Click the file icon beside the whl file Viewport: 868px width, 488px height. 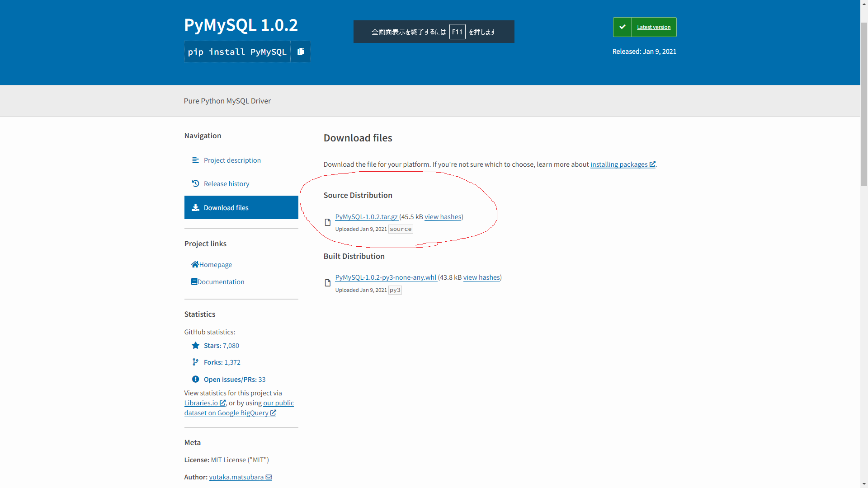(327, 283)
